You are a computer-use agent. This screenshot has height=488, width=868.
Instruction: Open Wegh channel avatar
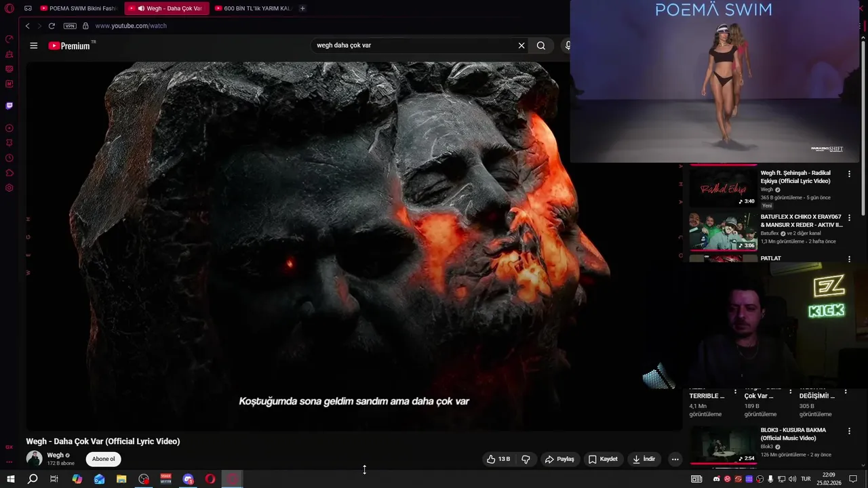click(x=34, y=459)
